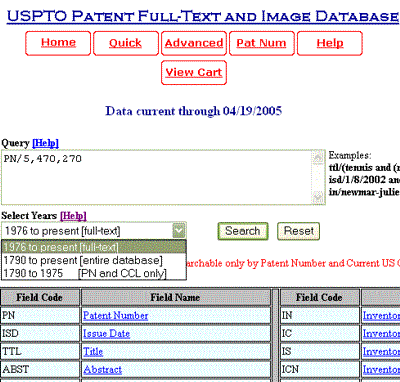This screenshot has height=382, width=400.
Task: Click the ISD field code cell
Action: pyautogui.click(x=40, y=333)
